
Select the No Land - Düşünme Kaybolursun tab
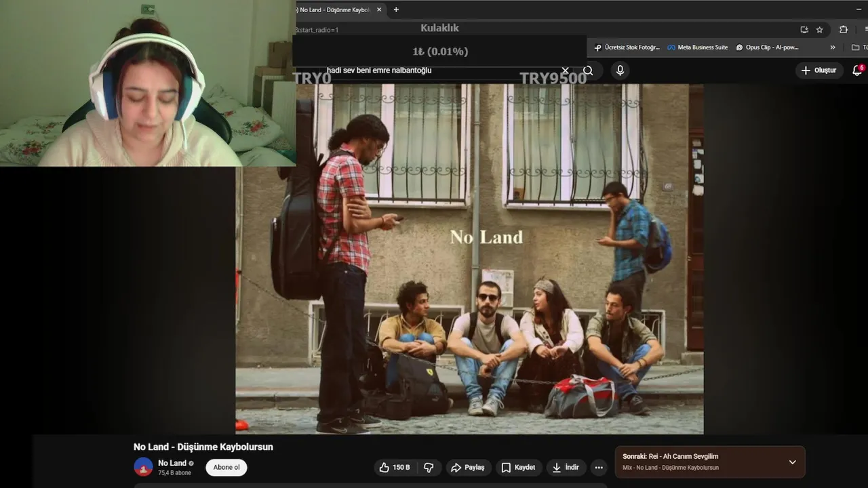tap(336, 9)
